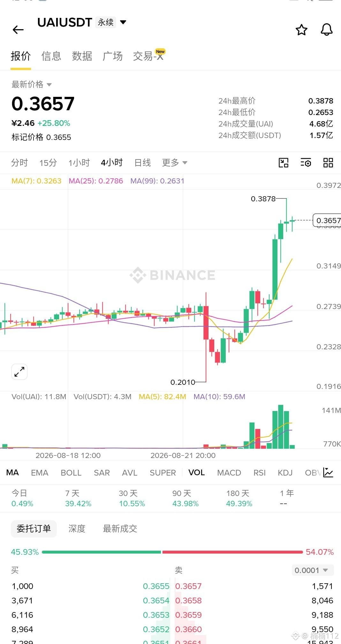Image resolution: width=341 pixels, height=644 pixels.
Task: Tap bid price 0.3652
Action: (x=156, y=629)
